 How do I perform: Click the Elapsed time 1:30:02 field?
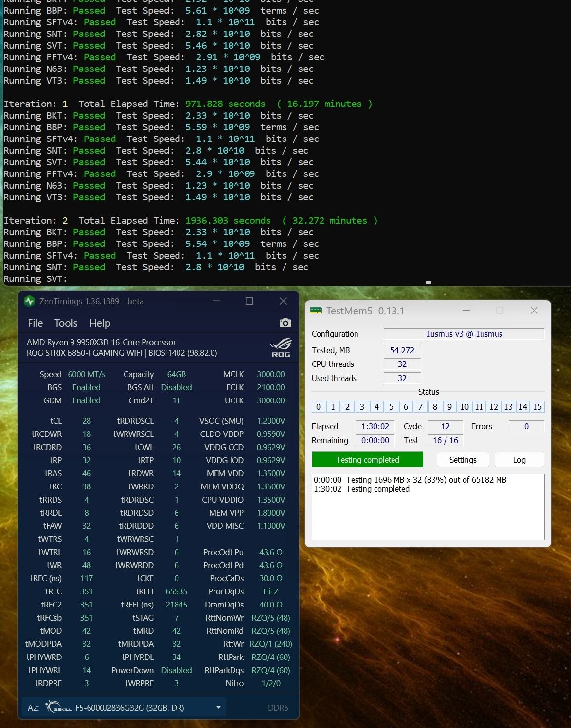coord(375,426)
